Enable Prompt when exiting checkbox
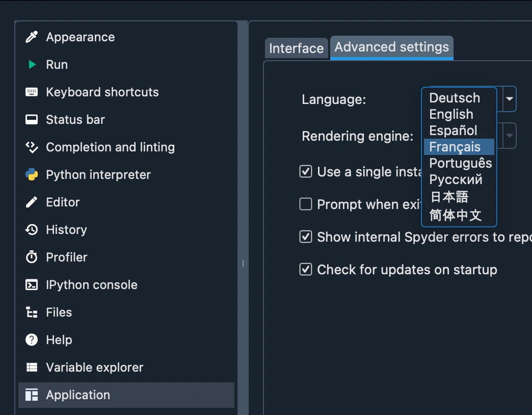 click(x=306, y=204)
